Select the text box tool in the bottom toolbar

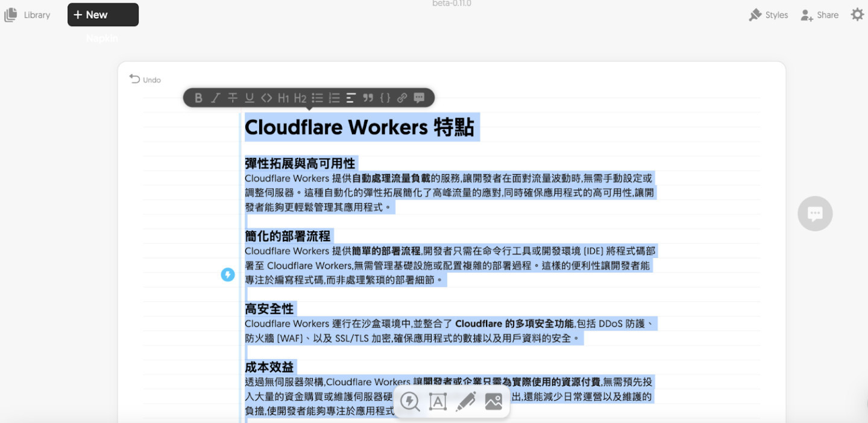(x=438, y=401)
